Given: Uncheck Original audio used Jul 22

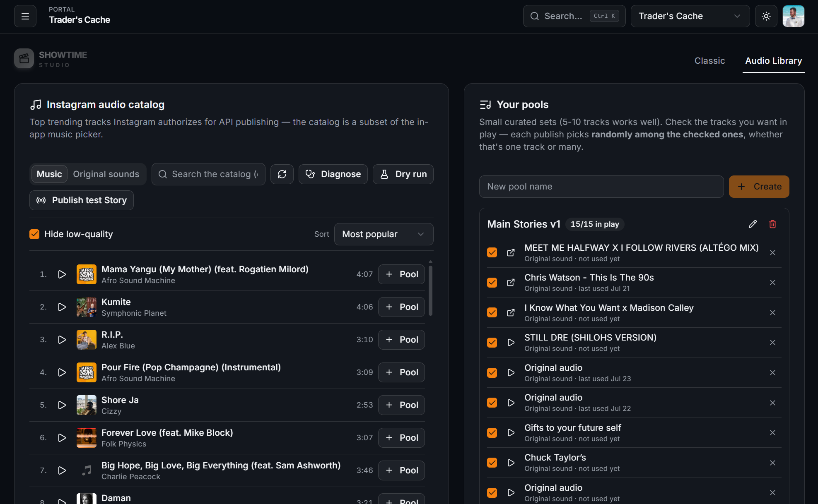Looking at the screenshot, I should click(x=492, y=403).
